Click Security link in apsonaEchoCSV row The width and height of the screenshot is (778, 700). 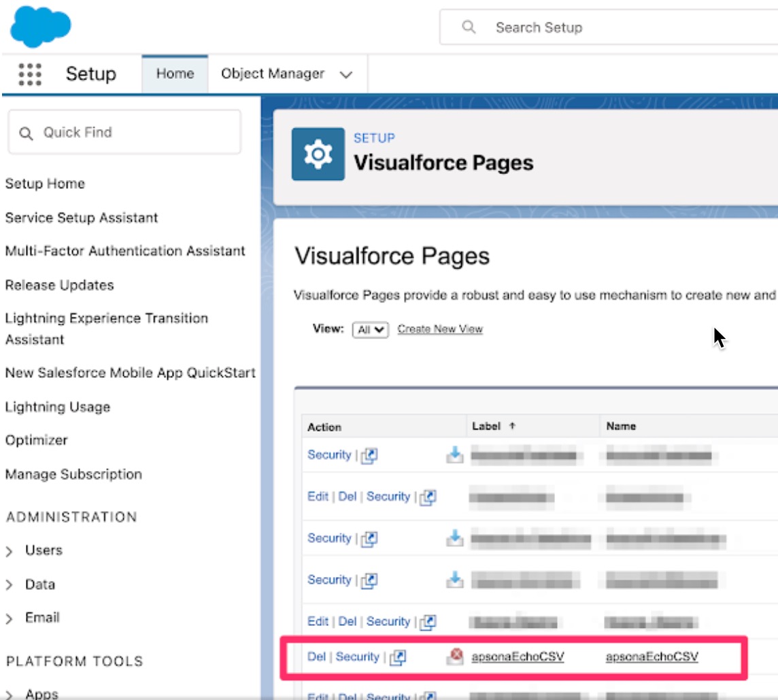coord(357,657)
